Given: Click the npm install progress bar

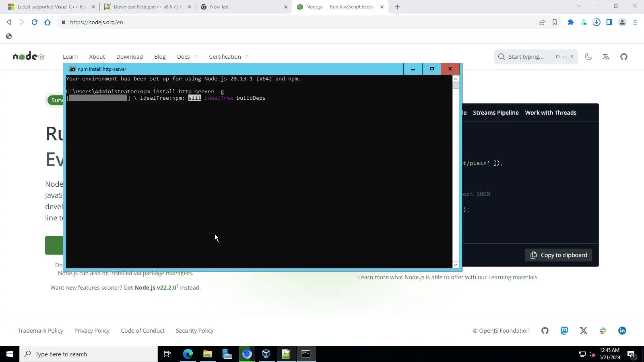Looking at the screenshot, I should coord(98,98).
